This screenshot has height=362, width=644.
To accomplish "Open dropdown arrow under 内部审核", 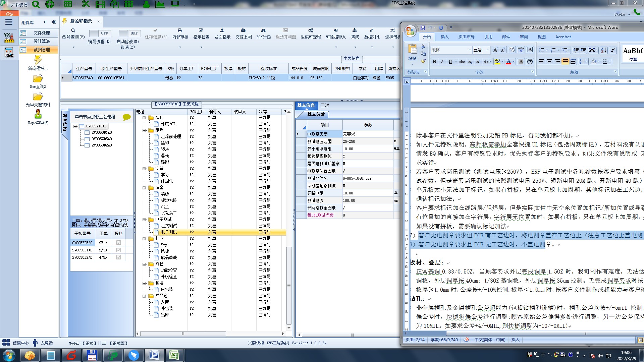I will point(180,47).
